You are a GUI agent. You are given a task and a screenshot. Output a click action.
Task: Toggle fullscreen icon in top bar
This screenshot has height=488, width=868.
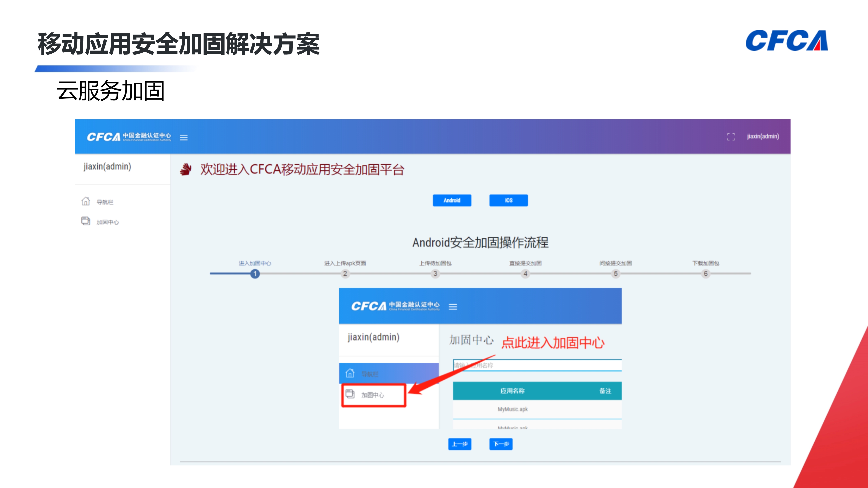click(x=731, y=137)
